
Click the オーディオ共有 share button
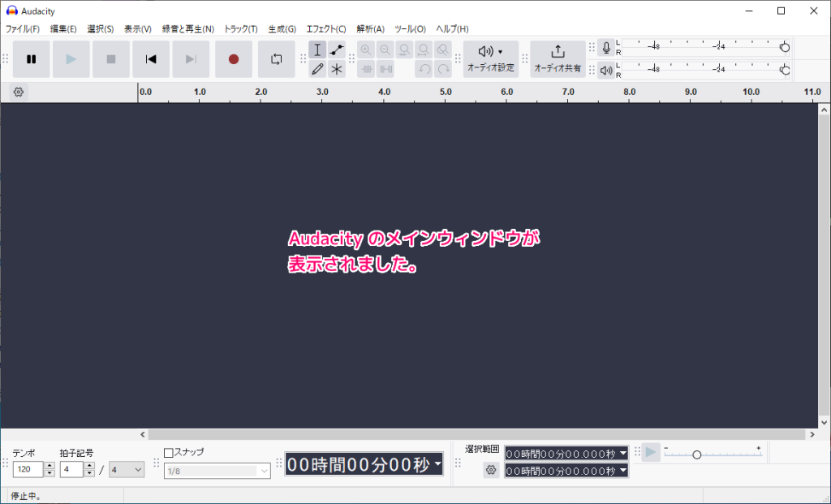pos(558,59)
